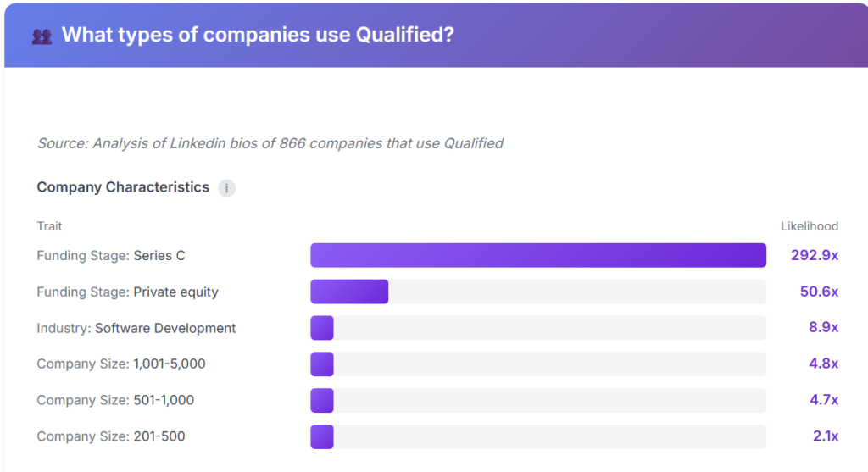Select the Company Size: 501-1,000 label
The height and width of the screenshot is (472, 868).
point(115,400)
